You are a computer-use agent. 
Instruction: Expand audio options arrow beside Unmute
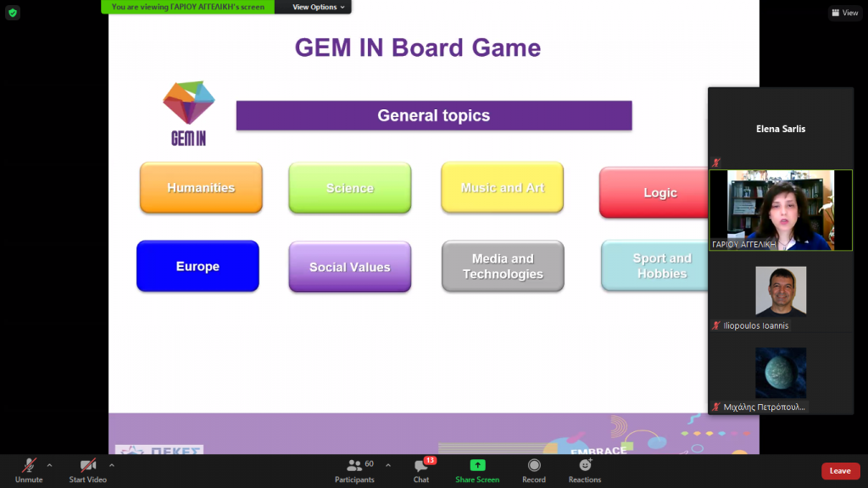49,465
